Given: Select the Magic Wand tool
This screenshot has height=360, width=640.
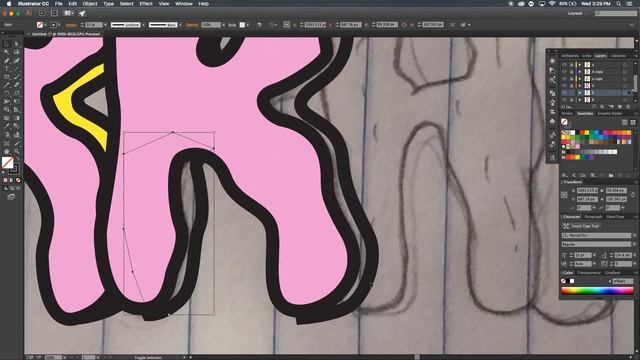Looking at the screenshot, I should (x=7, y=52).
